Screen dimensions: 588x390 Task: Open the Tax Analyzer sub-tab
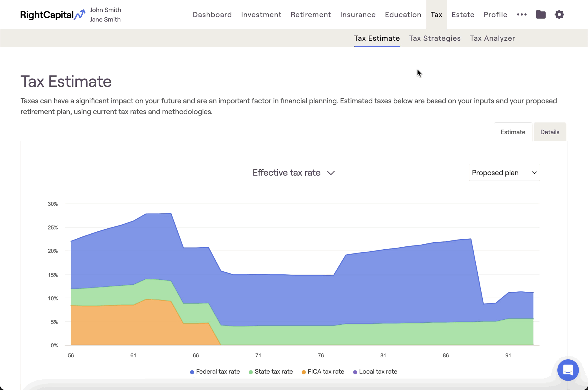point(492,38)
